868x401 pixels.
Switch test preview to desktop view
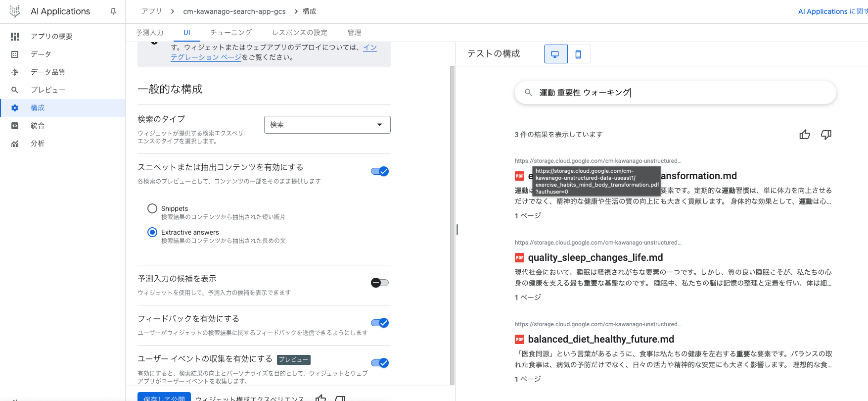555,54
